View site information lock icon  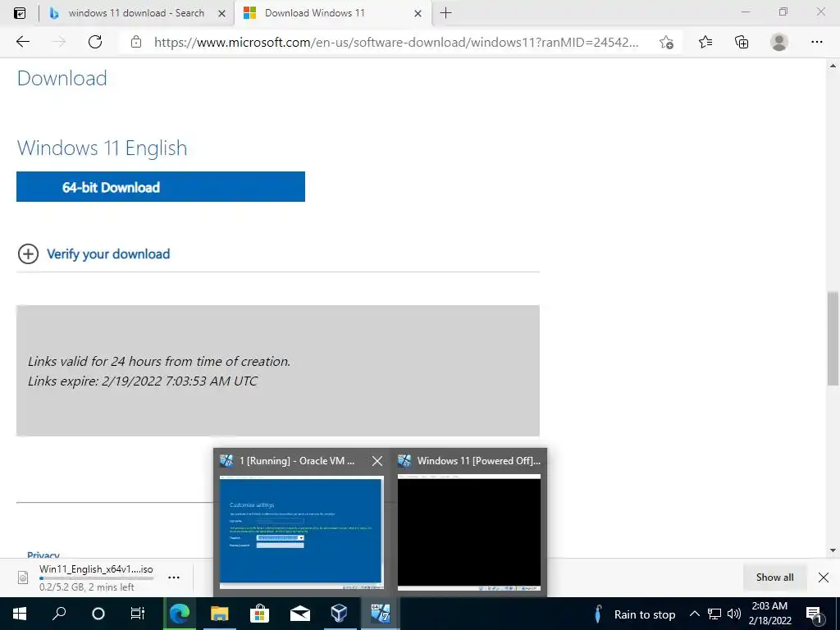[136, 42]
